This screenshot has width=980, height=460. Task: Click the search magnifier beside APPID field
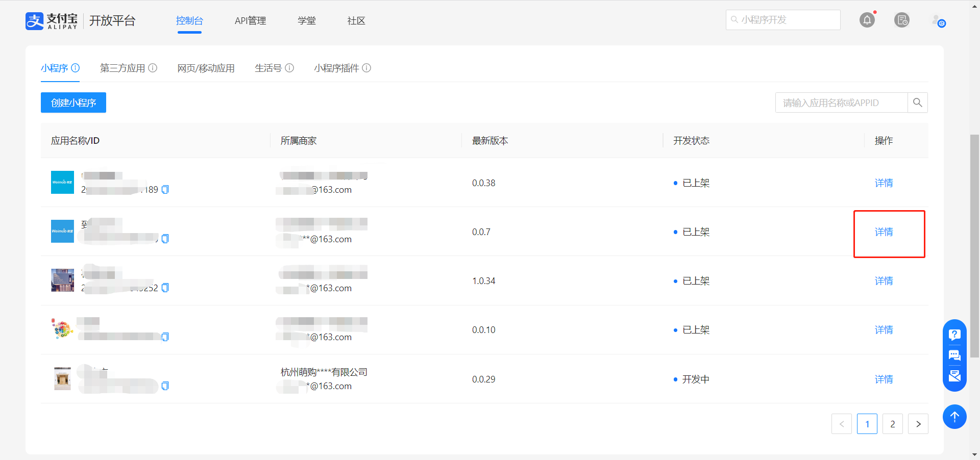[917, 103]
